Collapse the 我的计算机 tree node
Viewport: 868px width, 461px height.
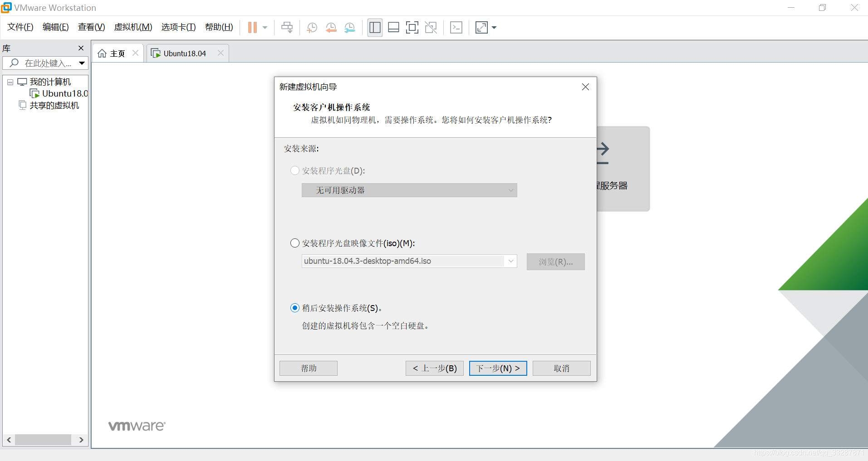click(10, 82)
